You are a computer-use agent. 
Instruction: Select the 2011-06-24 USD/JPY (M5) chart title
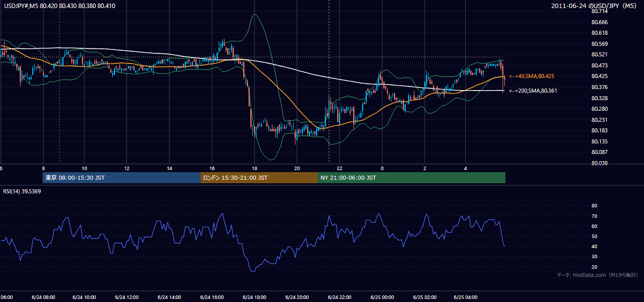595,6
